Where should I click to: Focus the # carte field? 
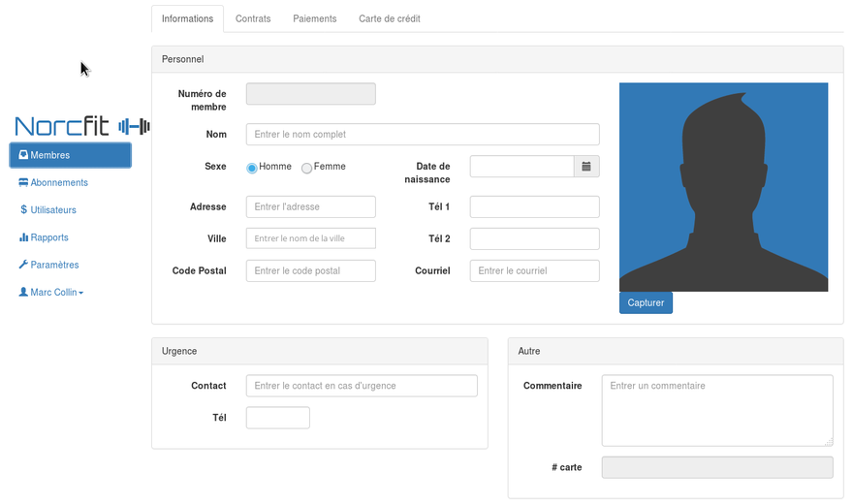(x=717, y=467)
